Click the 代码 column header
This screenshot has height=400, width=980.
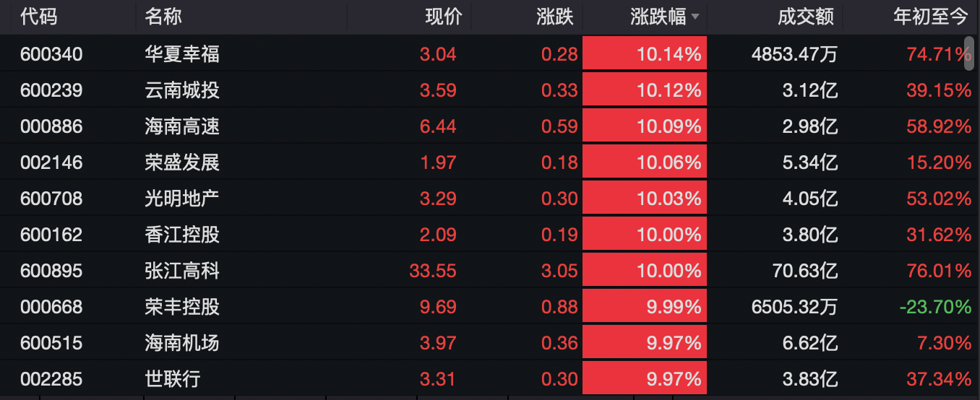click(38, 17)
